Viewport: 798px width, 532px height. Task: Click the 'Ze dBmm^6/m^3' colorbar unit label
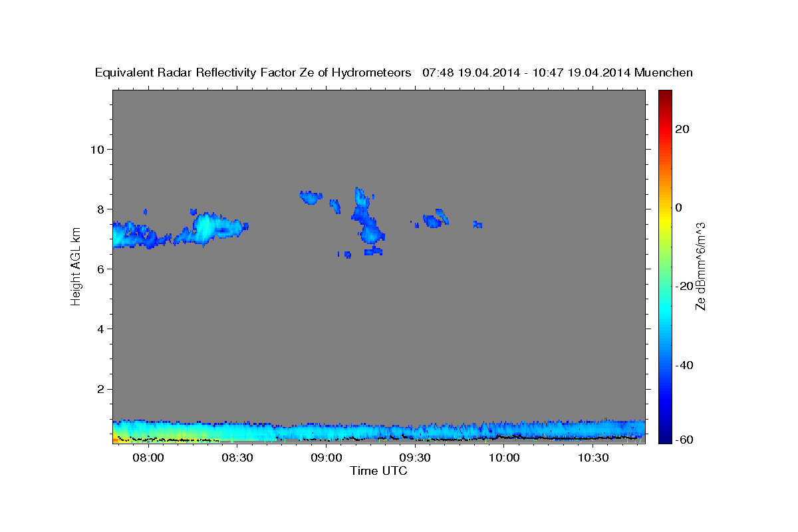(x=700, y=266)
